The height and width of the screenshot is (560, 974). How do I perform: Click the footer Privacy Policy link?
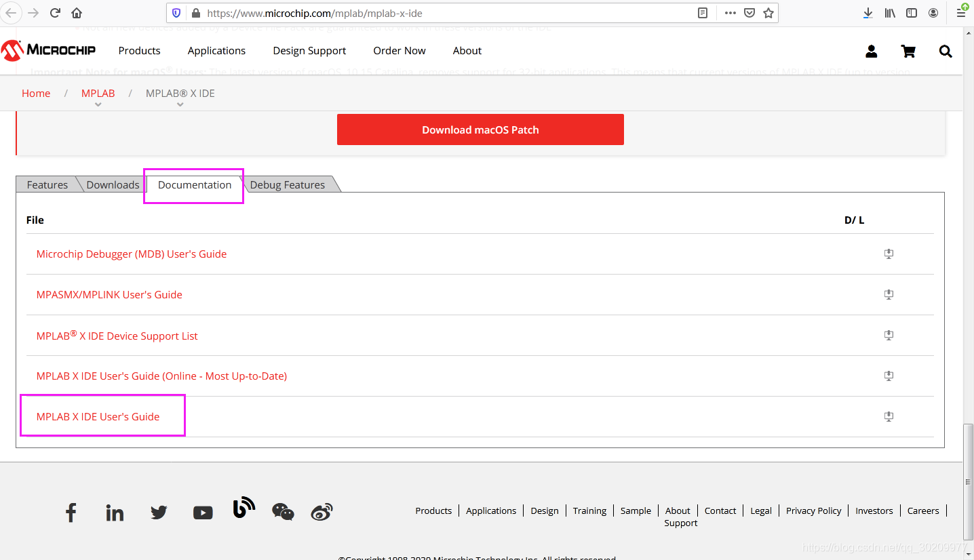click(813, 511)
